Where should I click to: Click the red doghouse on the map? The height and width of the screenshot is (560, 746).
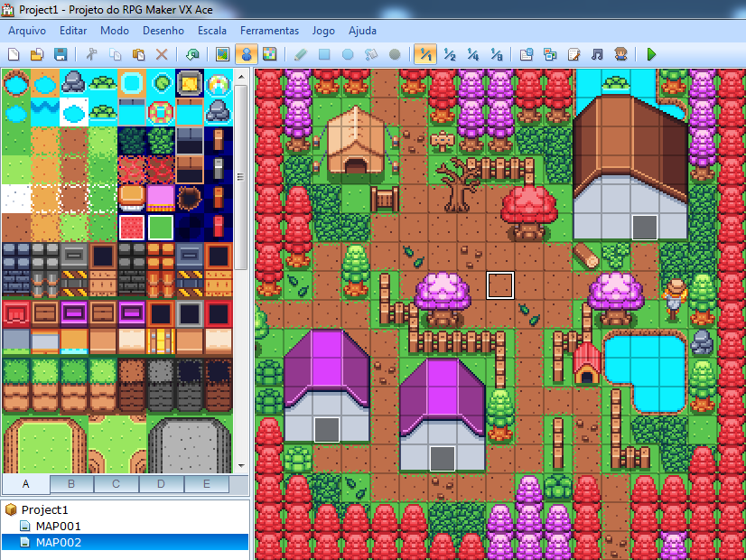coord(587,363)
